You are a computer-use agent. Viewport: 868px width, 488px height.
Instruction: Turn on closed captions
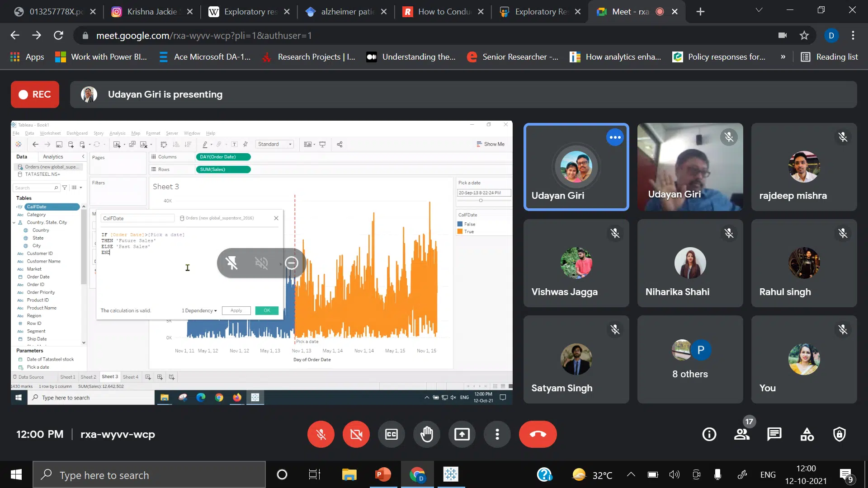coord(391,434)
